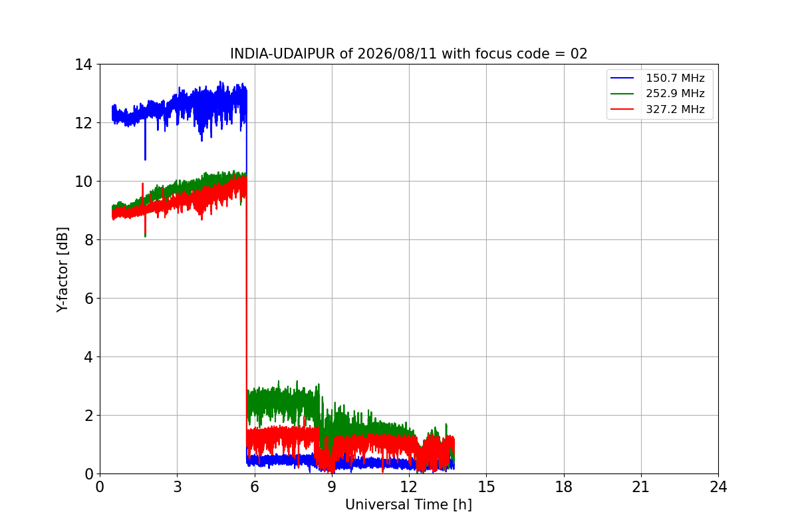Click y-axis tick label 2

(x=87, y=416)
